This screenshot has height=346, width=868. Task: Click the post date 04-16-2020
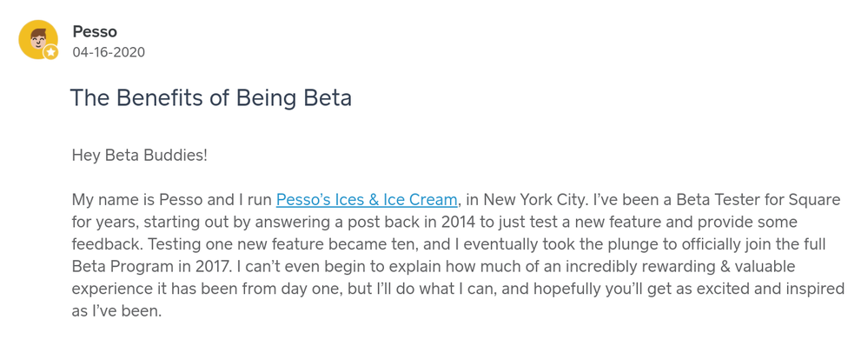coord(109,52)
